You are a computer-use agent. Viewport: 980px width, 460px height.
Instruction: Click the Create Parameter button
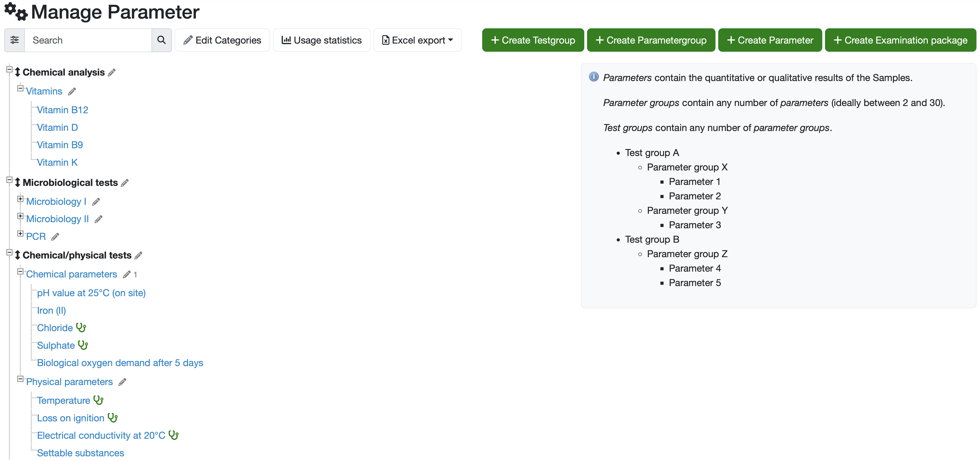(x=770, y=40)
